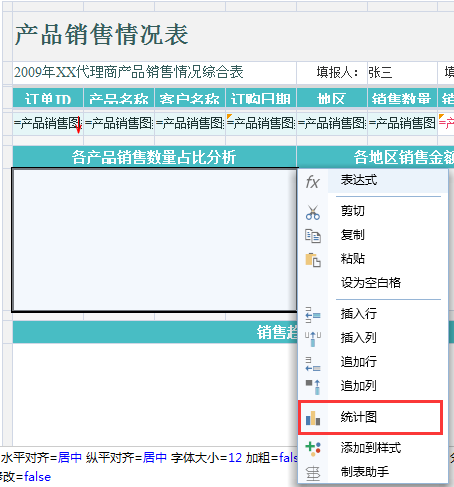Viewport: 454px width, 487px height.
Task: Click the insert column icon
Action: 313,339
